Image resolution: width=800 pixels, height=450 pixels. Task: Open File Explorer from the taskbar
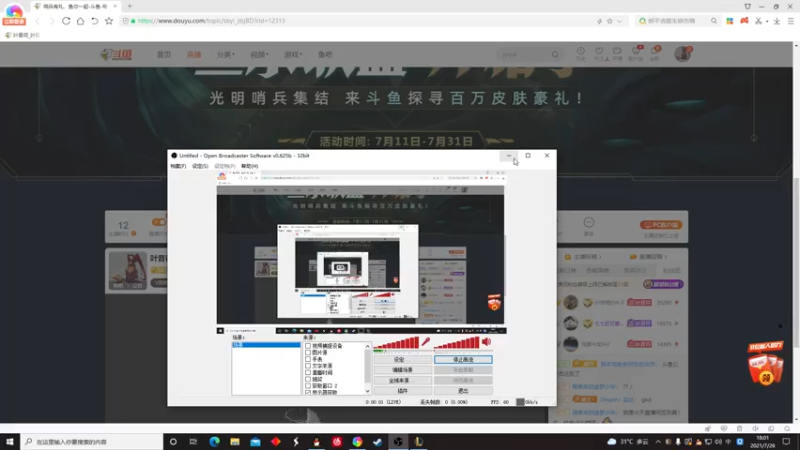235,441
